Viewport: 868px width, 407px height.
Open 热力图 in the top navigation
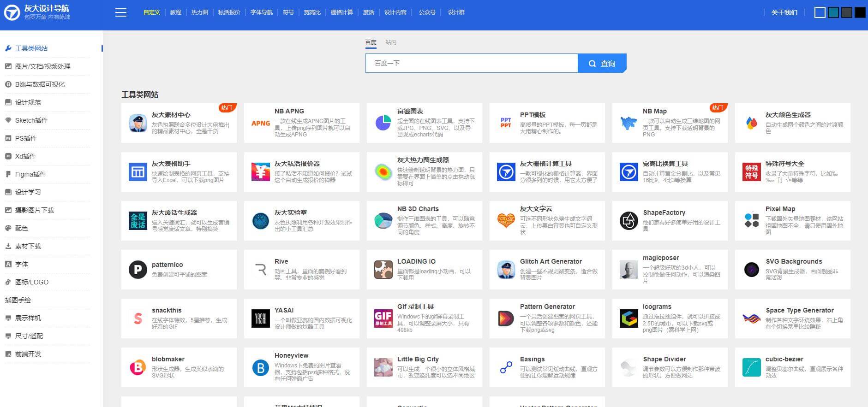tap(199, 12)
